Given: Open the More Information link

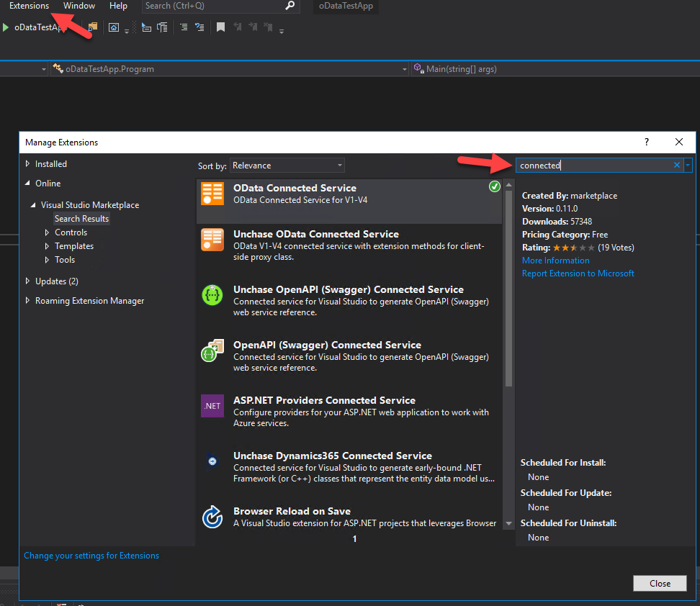Looking at the screenshot, I should click(555, 261).
